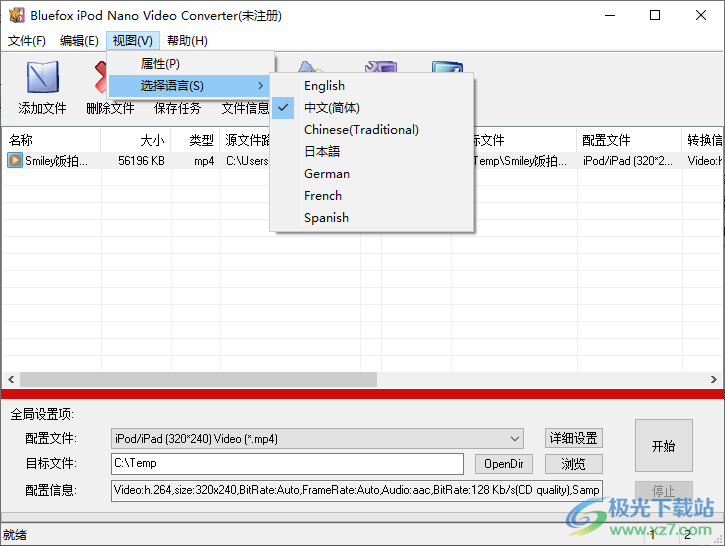Open the 帮助(H) menu

187,41
